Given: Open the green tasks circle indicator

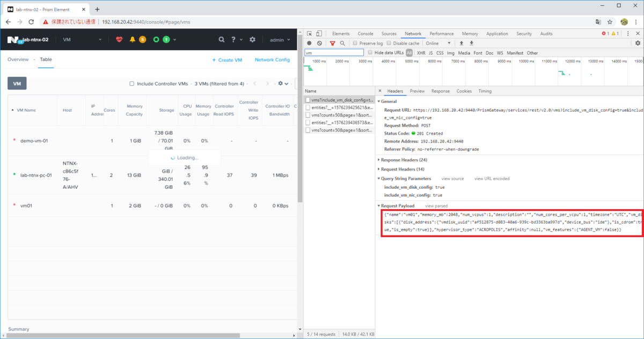Looking at the screenshot, I should 156,40.
